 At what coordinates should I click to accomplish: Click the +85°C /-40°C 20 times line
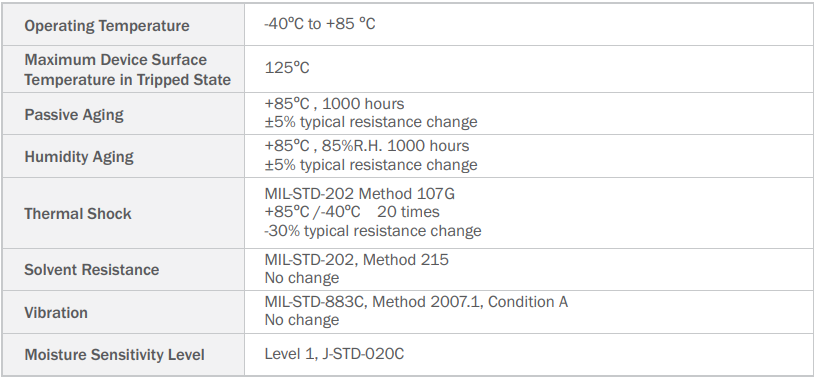(x=352, y=212)
